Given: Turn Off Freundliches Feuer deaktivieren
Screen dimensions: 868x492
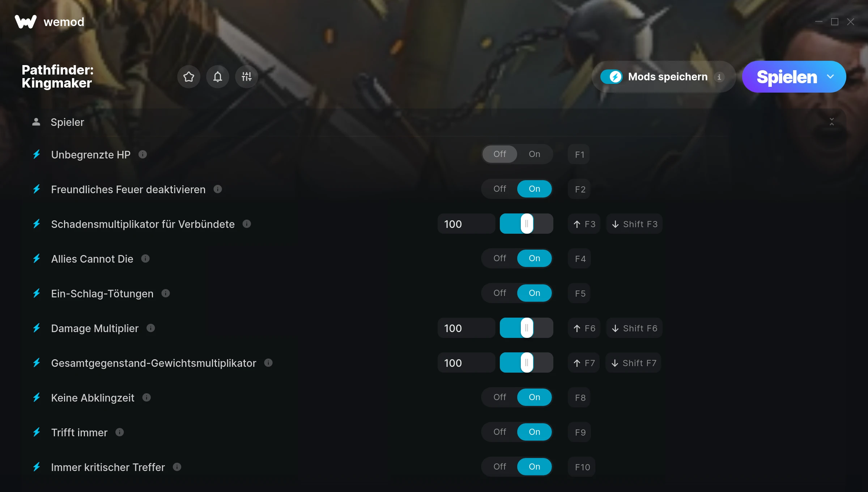Looking at the screenshot, I should pyautogui.click(x=500, y=189).
